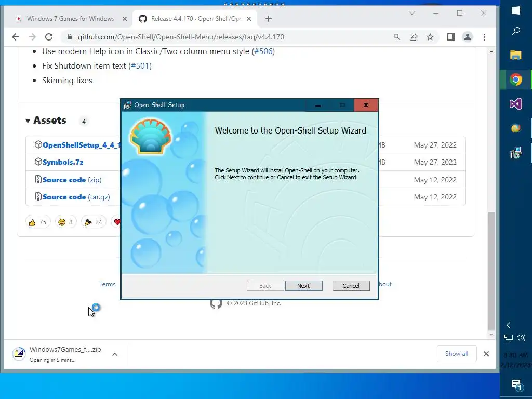
Task: Open Visual Studio from taskbar
Action: (x=516, y=104)
